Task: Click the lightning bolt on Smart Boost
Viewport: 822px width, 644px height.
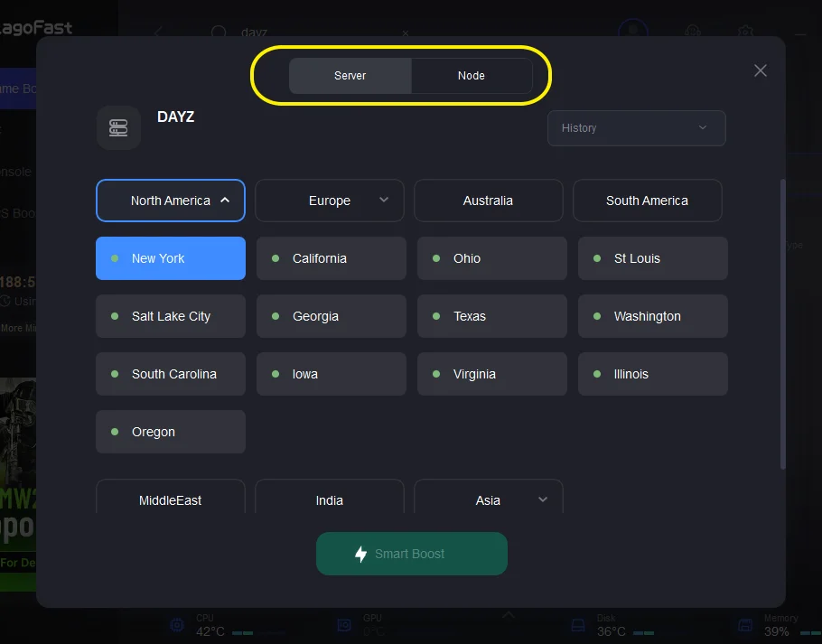Action: [360, 554]
